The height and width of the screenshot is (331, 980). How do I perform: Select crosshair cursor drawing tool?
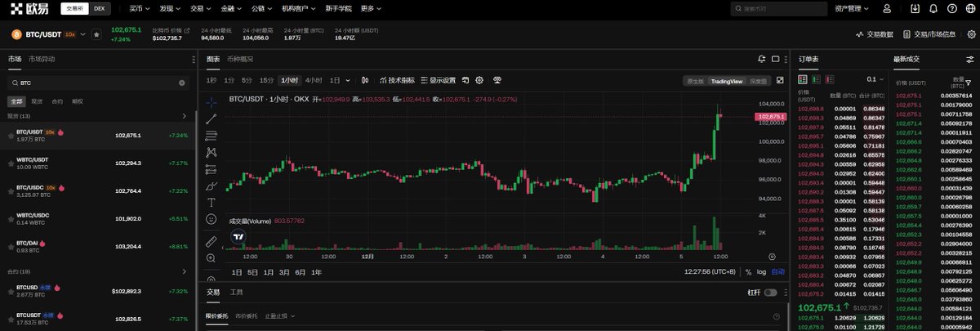pos(211,102)
